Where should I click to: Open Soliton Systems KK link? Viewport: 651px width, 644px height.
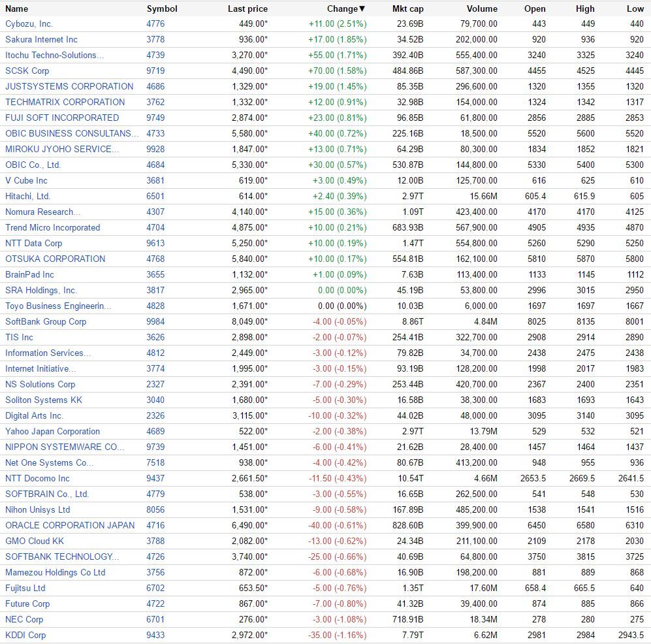point(44,400)
